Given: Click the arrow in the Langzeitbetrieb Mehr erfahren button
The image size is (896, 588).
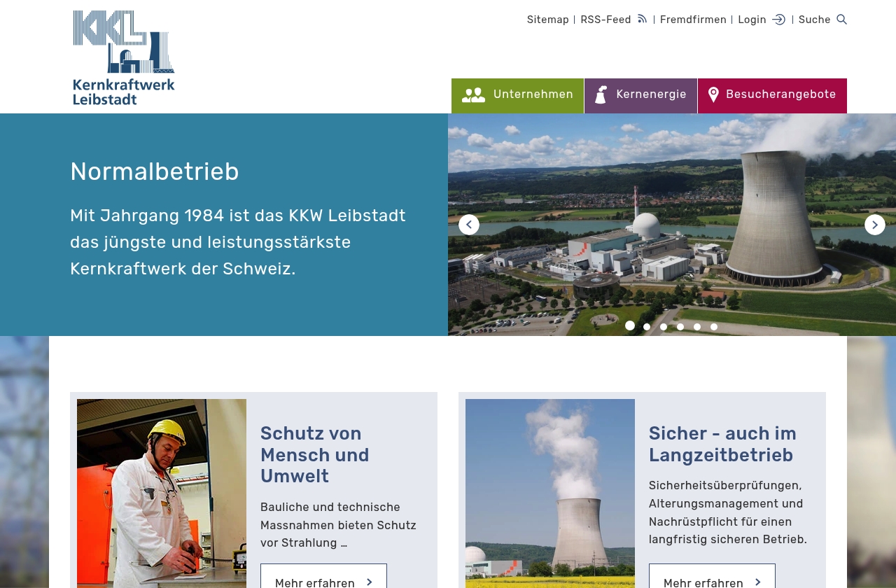Looking at the screenshot, I should (x=758, y=582).
